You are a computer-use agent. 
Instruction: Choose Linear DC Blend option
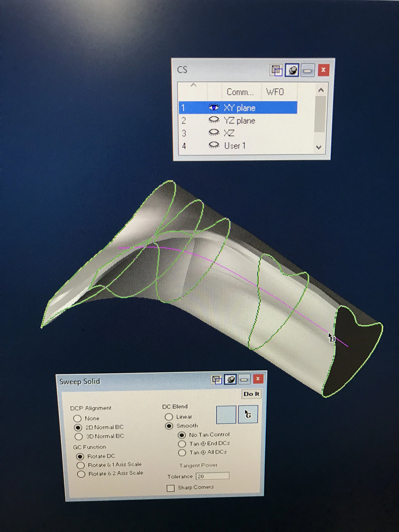click(169, 417)
